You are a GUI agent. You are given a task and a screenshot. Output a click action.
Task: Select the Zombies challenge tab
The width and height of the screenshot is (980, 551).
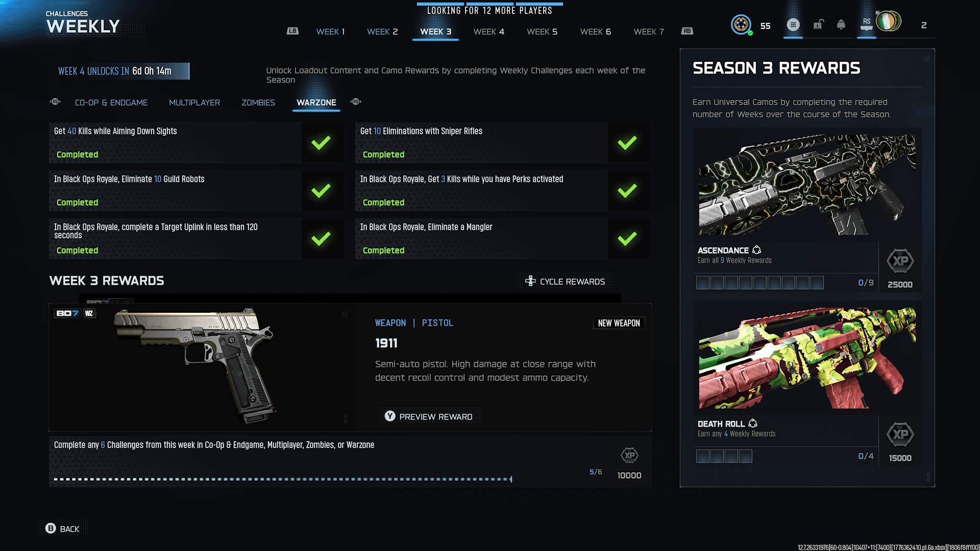click(258, 103)
